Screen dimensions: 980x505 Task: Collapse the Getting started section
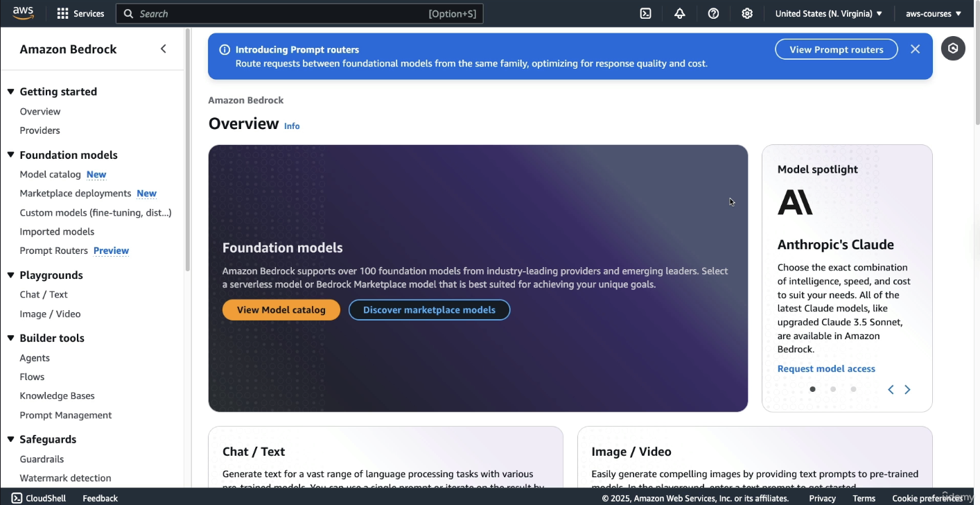[x=11, y=92]
